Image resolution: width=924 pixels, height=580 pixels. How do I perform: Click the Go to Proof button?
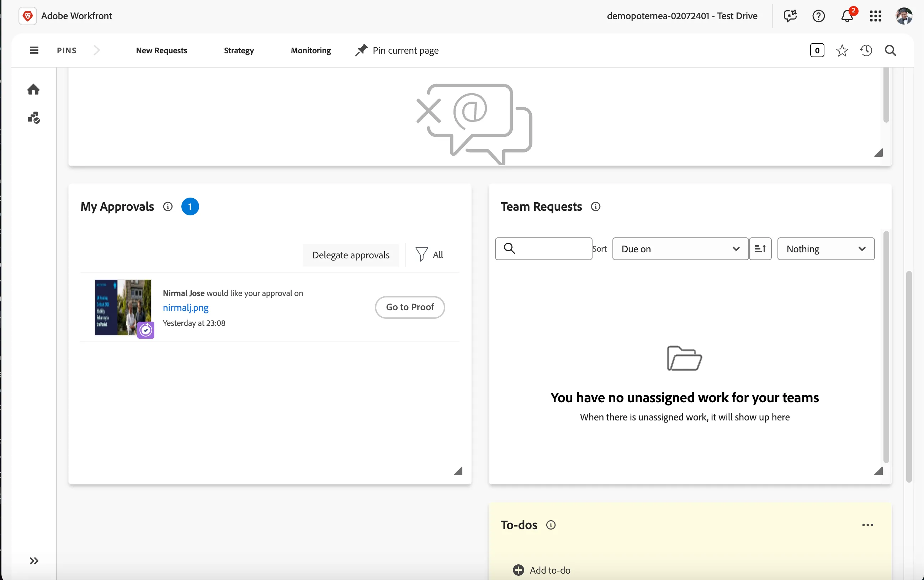tap(410, 307)
